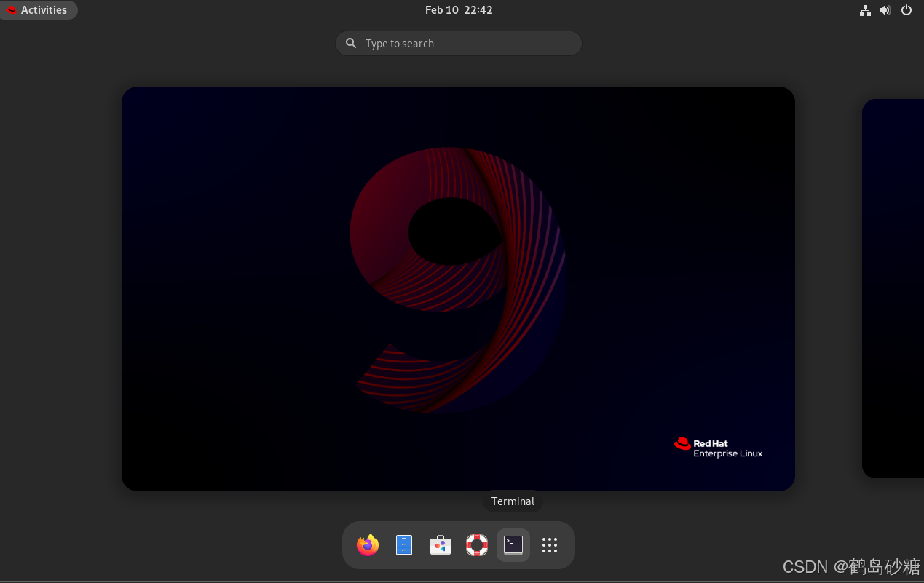Click the volume speaker icon

coord(885,10)
